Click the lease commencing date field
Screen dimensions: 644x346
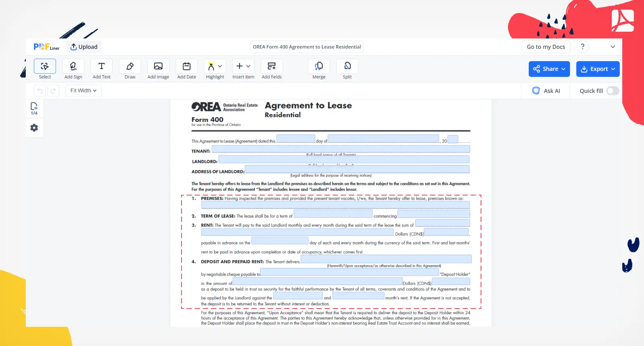pyautogui.click(x=434, y=214)
